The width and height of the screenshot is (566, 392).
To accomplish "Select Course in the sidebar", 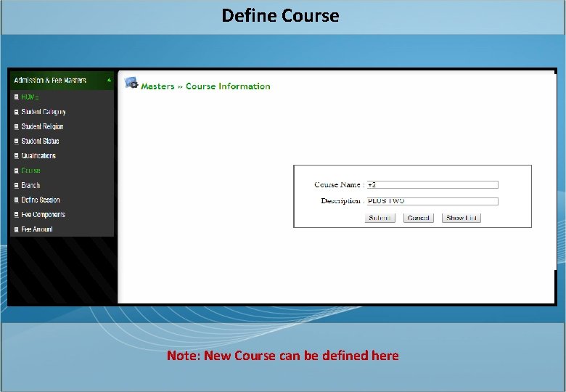I will [30, 171].
